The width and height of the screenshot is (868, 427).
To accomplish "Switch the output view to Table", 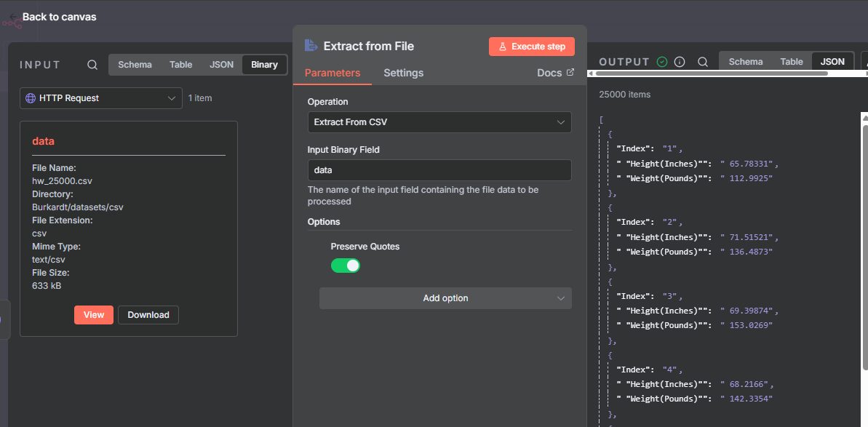I will point(792,62).
